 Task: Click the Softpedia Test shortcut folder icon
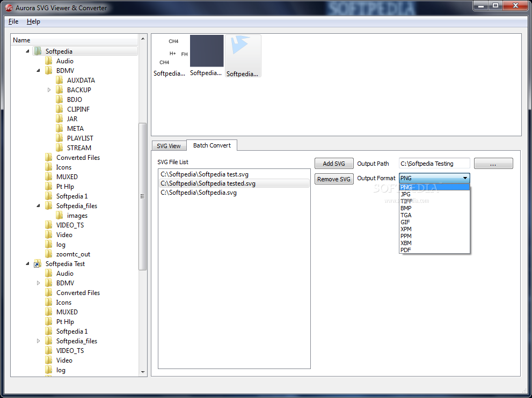click(38, 264)
